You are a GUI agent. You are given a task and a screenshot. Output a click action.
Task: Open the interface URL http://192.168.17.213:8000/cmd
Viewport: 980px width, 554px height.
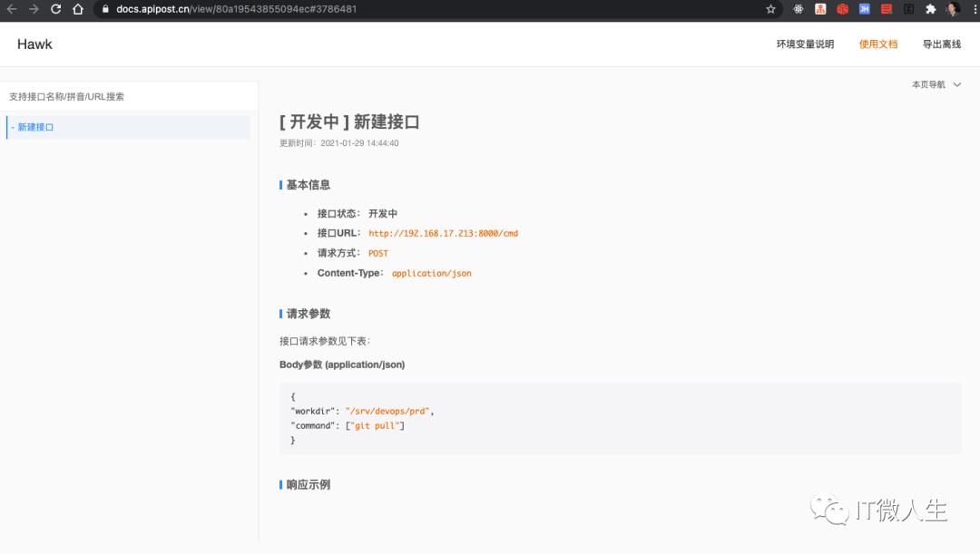point(443,233)
